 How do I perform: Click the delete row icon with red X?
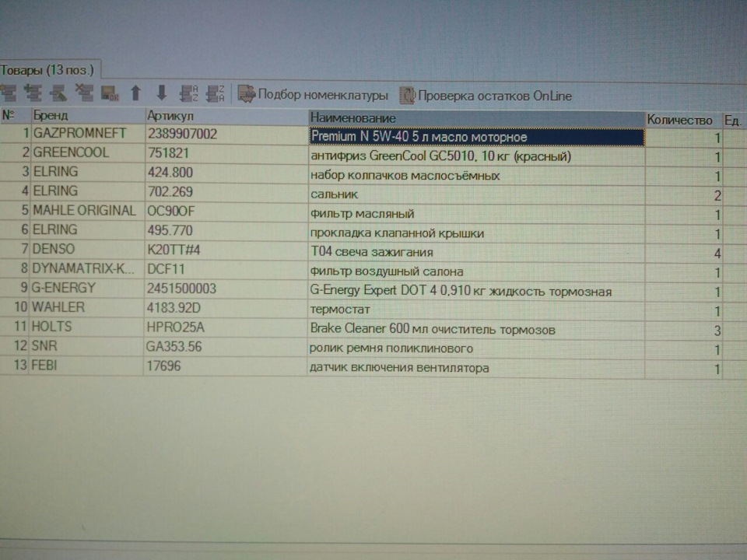point(84,93)
